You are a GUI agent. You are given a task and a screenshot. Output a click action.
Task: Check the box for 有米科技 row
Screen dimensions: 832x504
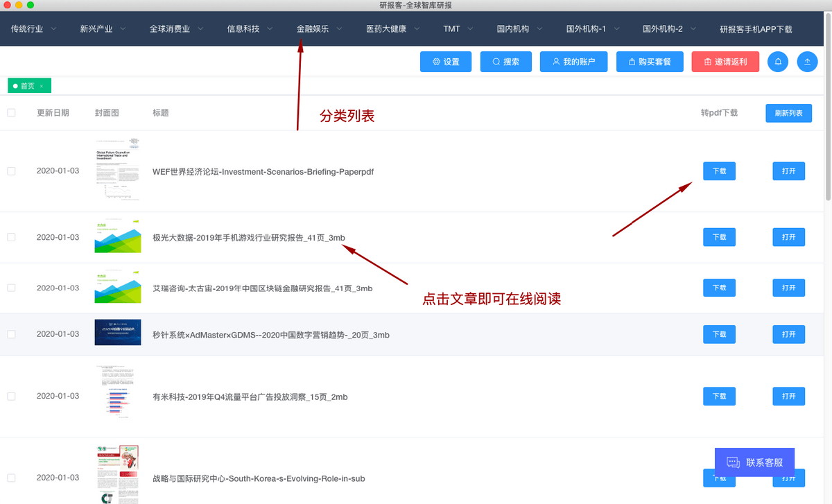point(11,397)
